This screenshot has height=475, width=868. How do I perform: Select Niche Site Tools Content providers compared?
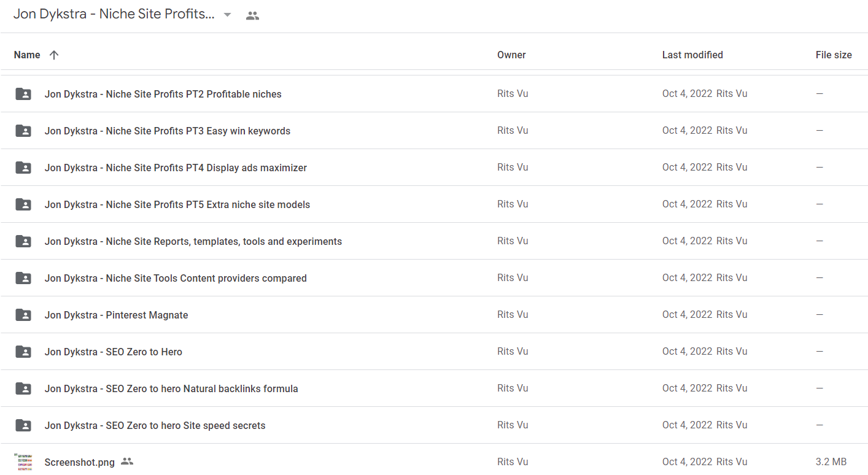(176, 278)
